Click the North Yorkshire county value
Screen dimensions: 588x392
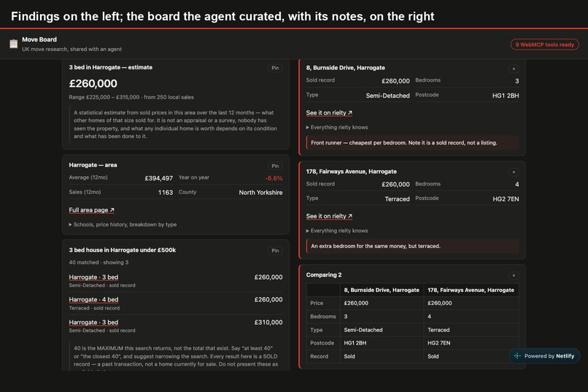[x=260, y=193]
